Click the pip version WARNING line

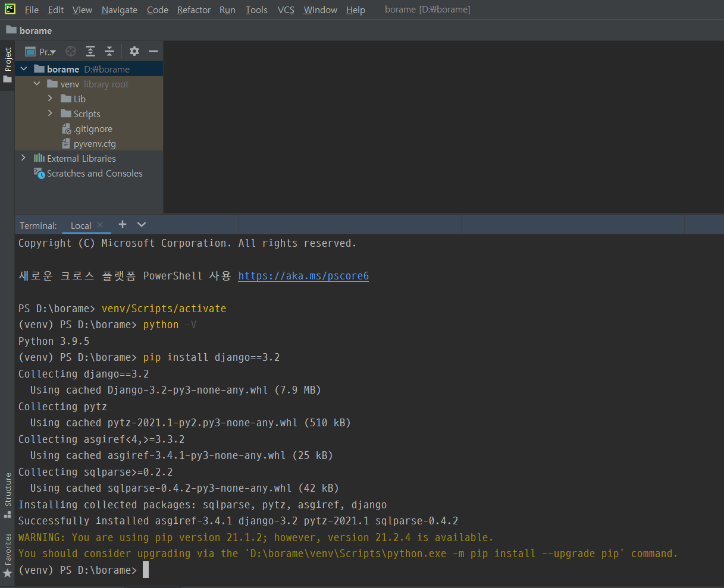256,537
